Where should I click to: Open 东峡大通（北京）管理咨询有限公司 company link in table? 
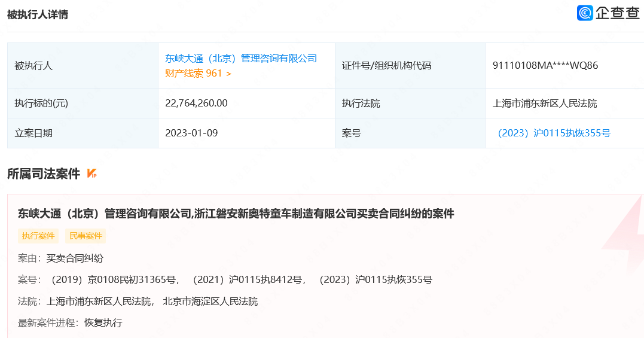[x=241, y=58]
